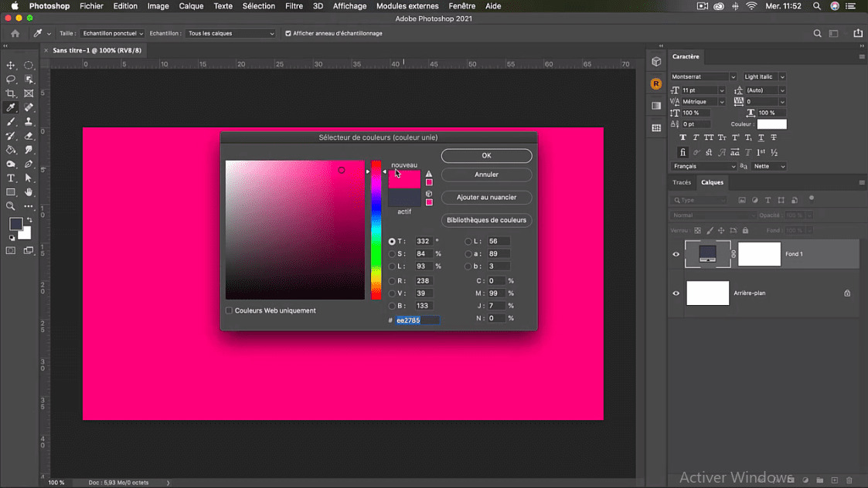Switch to the Tracés tab

tap(682, 182)
